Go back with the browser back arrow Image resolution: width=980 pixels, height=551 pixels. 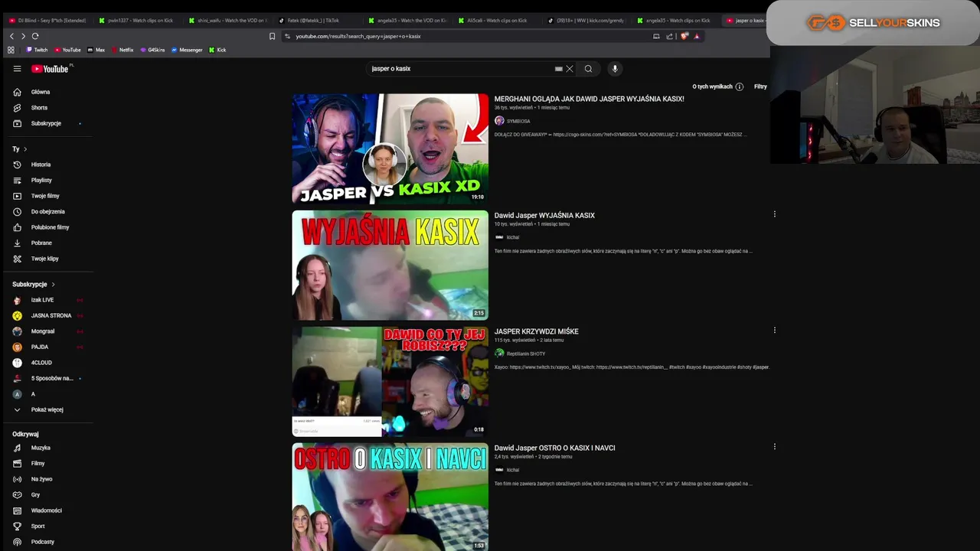(x=11, y=36)
